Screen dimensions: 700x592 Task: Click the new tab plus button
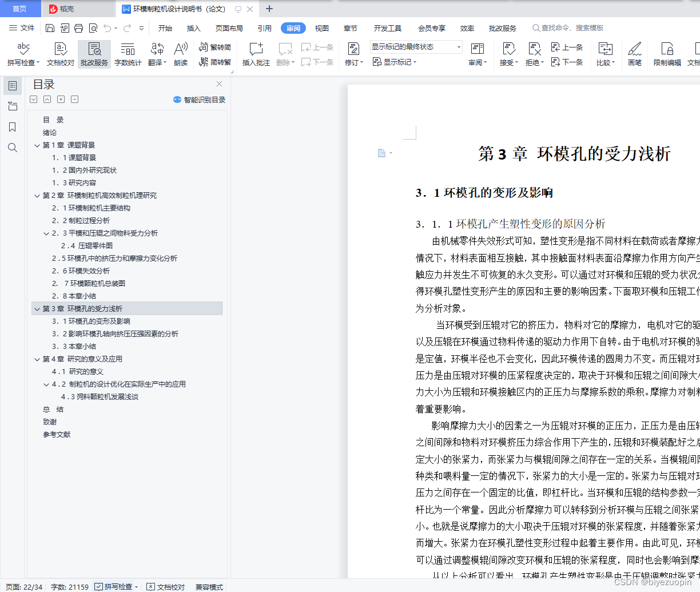click(269, 9)
